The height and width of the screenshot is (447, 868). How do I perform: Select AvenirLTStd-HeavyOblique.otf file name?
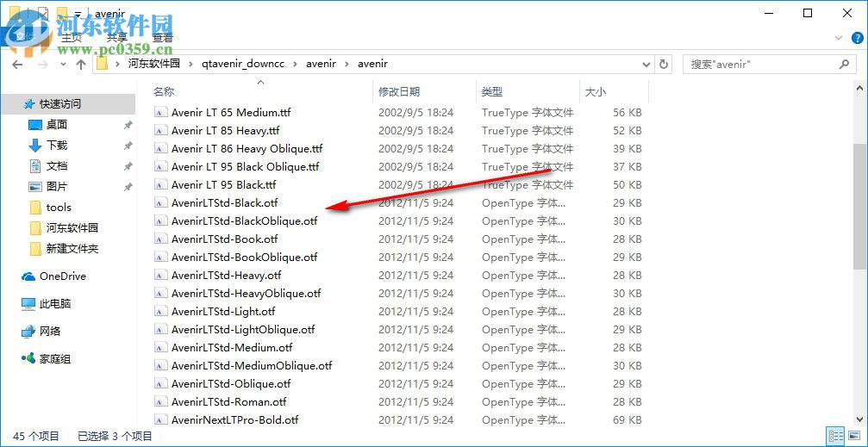246,293
